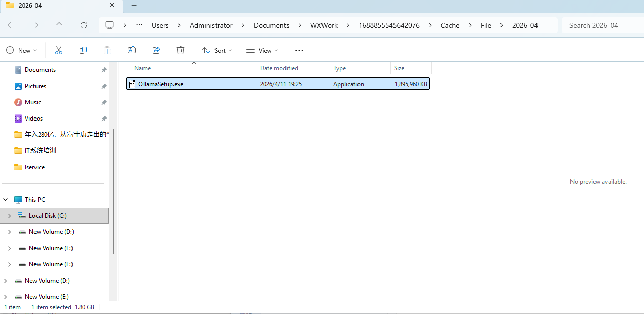Click the Application type cell
Viewport: 644px width, 314px height.
click(x=348, y=84)
